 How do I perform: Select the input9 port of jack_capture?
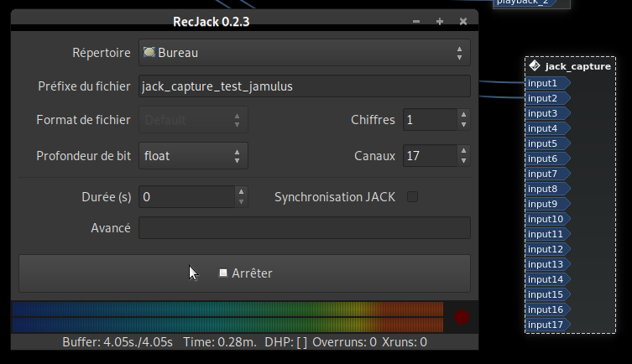(x=548, y=204)
